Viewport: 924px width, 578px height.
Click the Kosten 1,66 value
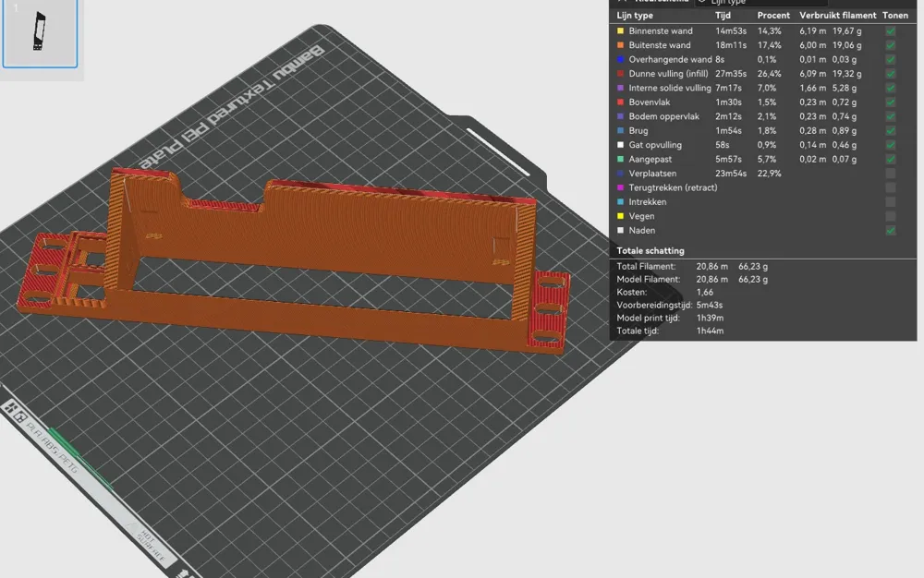pyautogui.click(x=705, y=293)
